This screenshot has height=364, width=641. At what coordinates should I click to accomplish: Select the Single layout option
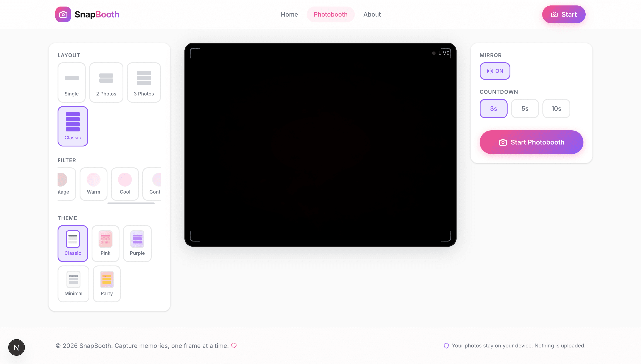point(72,82)
